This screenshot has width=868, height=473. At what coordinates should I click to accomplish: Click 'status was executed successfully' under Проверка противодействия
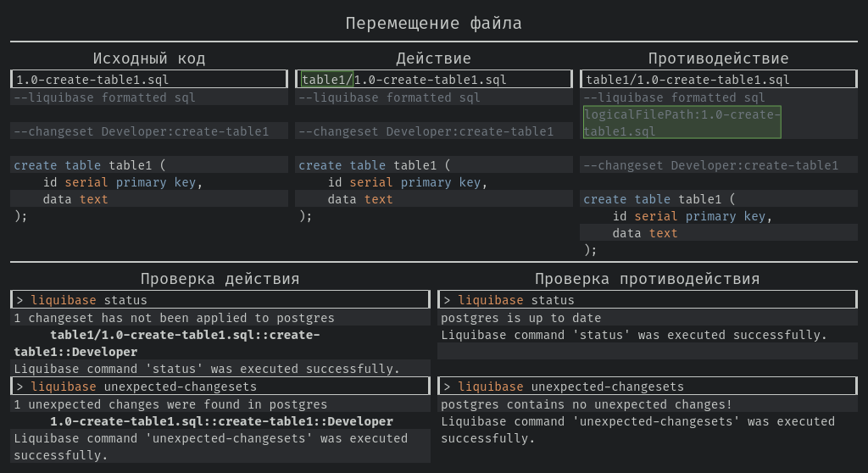click(x=634, y=335)
